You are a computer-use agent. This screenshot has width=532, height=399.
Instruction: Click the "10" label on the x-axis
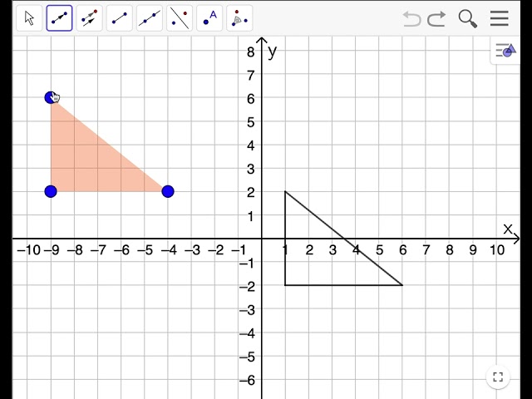tap(497, 250)
